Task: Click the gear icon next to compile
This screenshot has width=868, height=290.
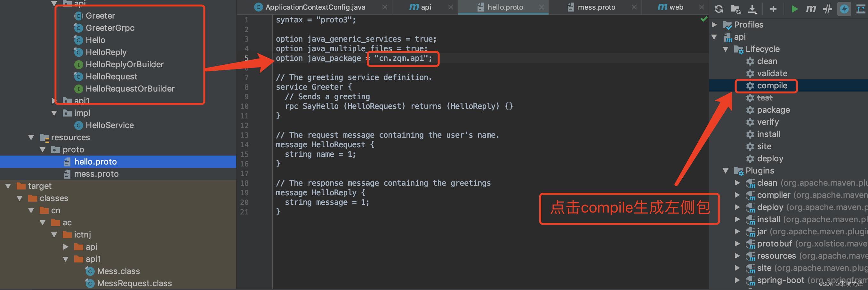Action: coord(750,85)
